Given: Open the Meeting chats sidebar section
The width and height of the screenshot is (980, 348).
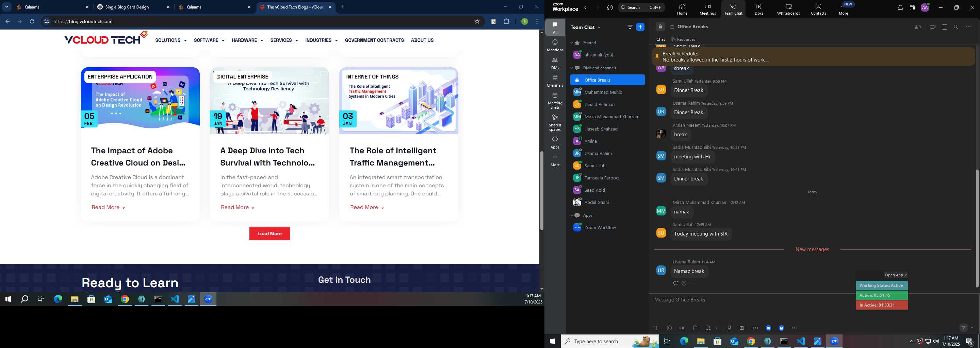Looking at the screenshot, I should point(555,101).
